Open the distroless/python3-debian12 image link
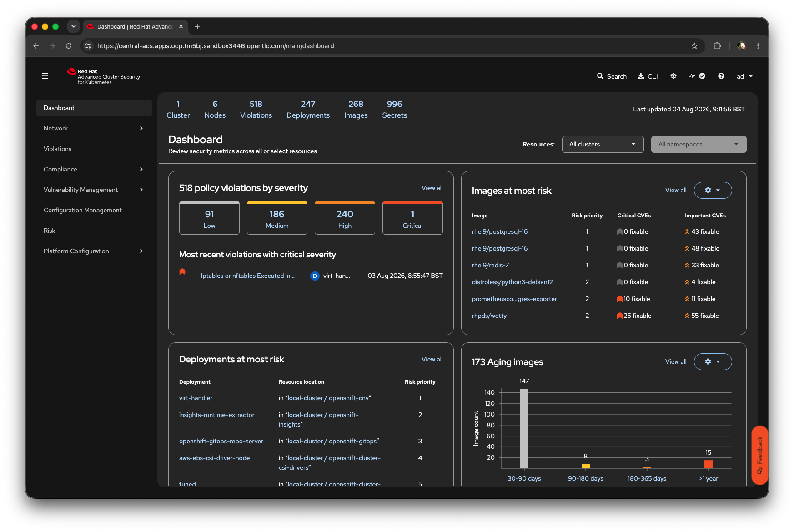This screenshot has height=532, width=794. pyautogui.click(x=513, y=282)
